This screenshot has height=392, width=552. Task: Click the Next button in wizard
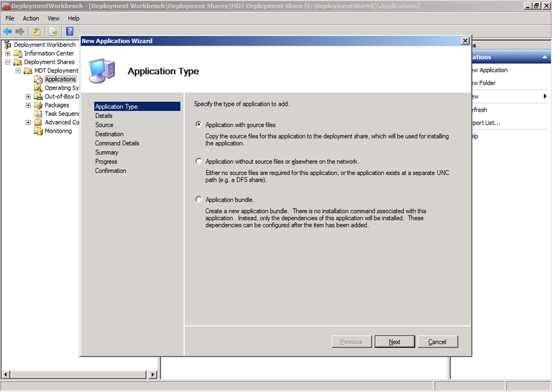click(394, 342)
